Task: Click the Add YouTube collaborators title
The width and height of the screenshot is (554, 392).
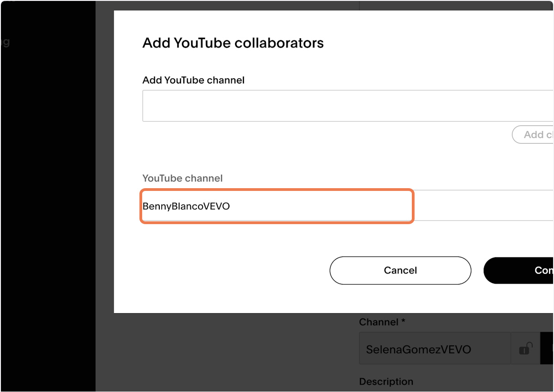Action: [233, 42]
